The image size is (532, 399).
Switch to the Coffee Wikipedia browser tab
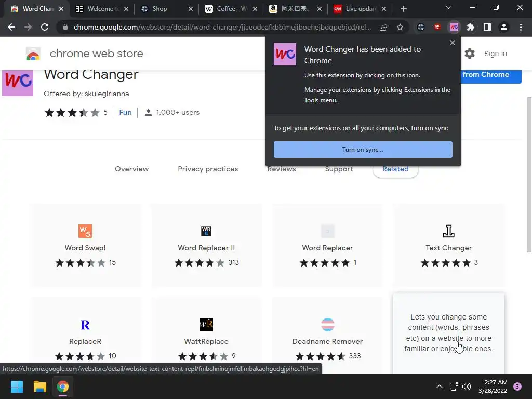(231, 9)
